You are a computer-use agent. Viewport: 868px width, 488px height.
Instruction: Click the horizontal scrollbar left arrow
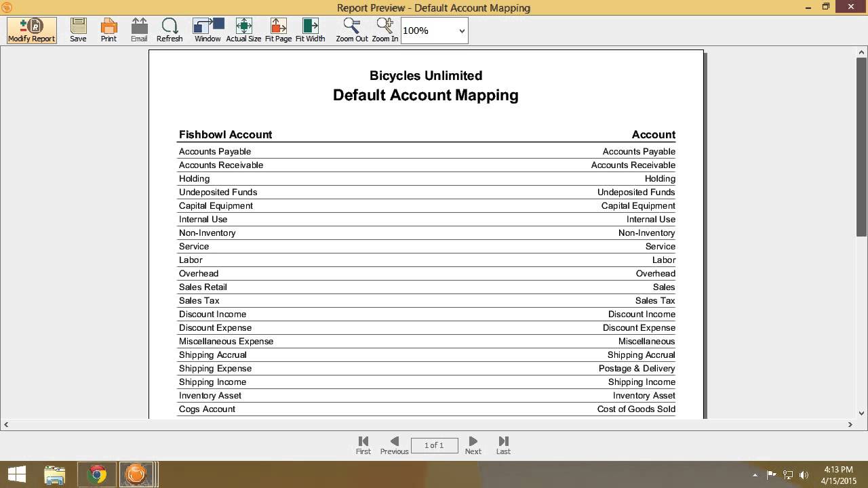[6, 424]
